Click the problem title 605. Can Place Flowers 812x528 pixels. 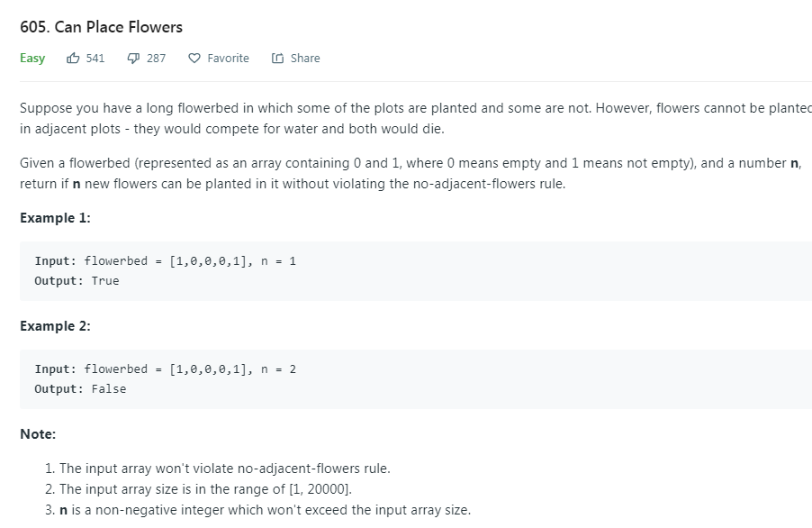pyautogui.click(x=100, y=27)
